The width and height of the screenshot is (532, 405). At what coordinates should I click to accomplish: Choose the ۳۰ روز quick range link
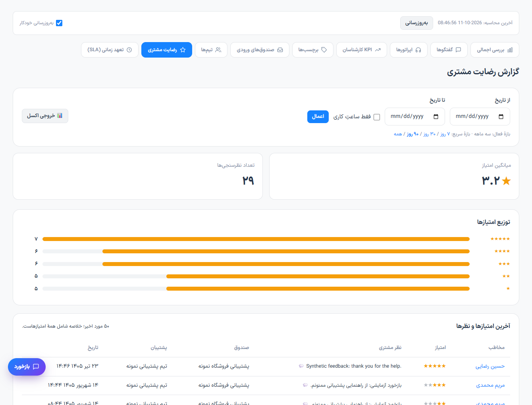[429, 134]
